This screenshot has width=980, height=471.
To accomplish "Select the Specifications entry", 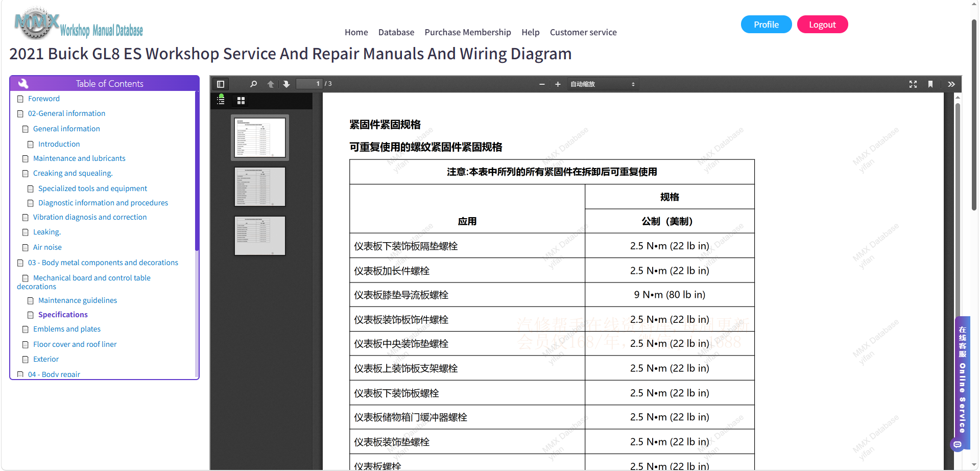I will pyautogui.click(x=63, y=315).
